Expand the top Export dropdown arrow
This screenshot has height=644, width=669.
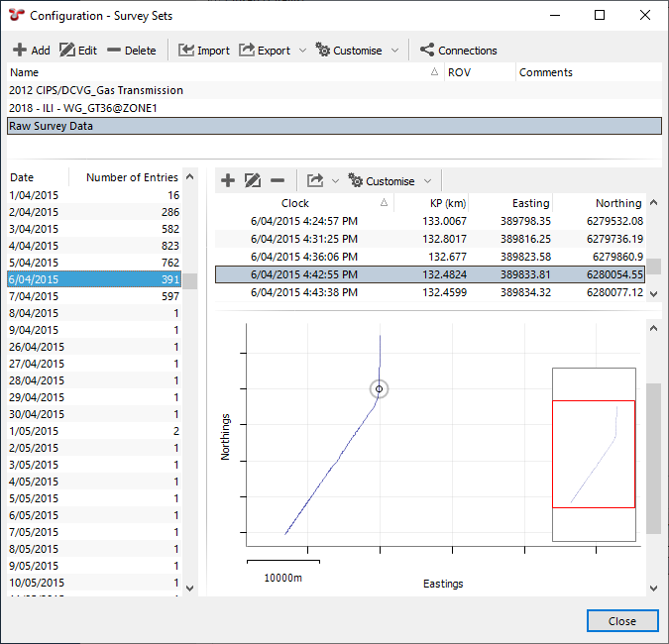tap(302, 51)
